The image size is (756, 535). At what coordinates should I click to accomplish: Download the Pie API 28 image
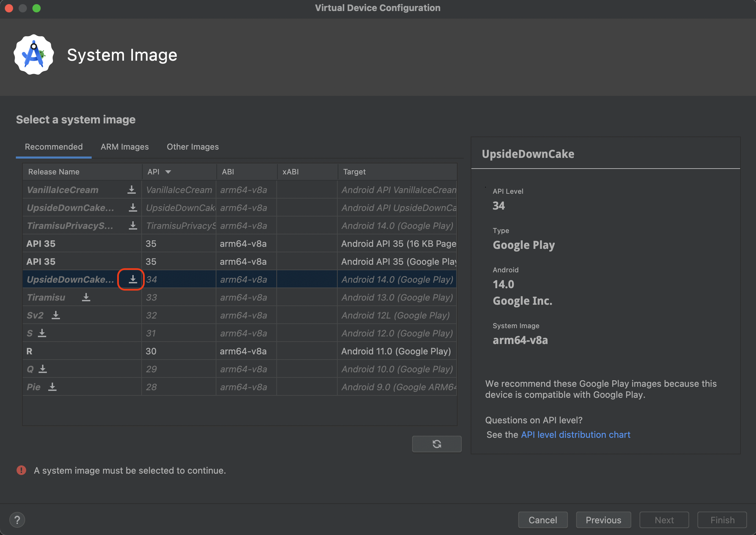coord(52,387)
